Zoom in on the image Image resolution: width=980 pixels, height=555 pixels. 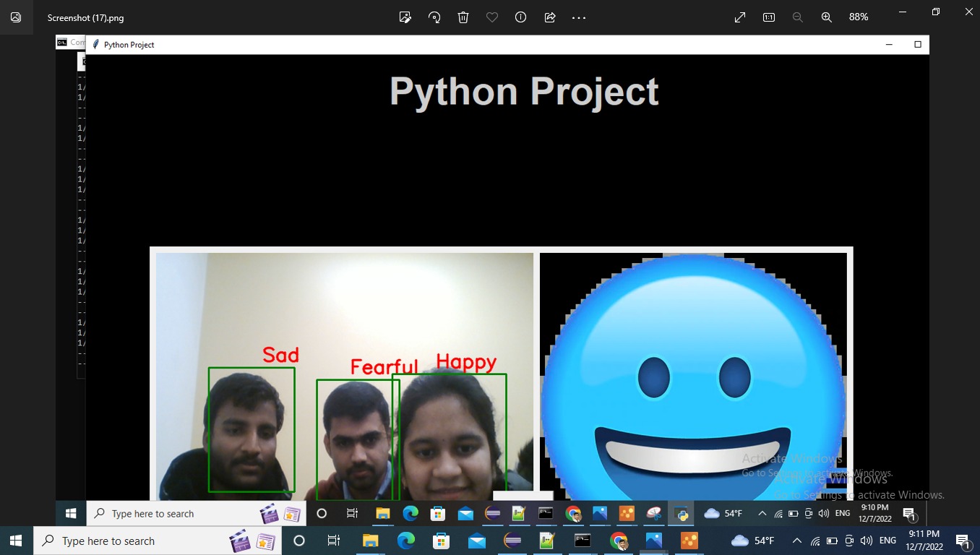(x=826, y=17)
